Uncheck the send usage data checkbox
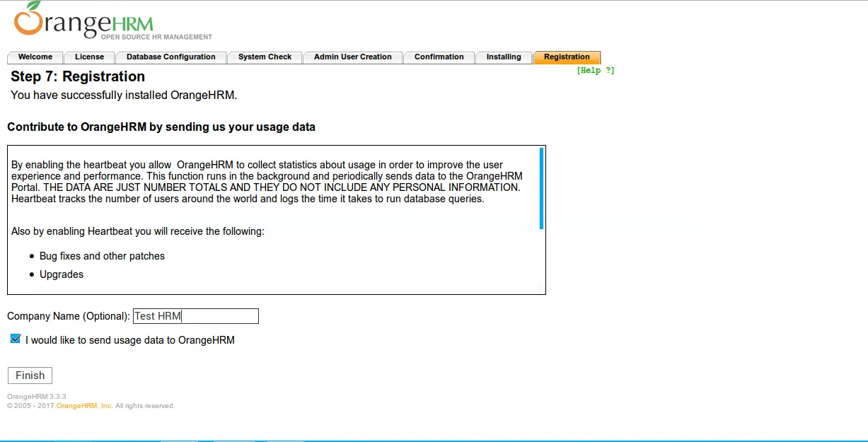 (16, 339)
